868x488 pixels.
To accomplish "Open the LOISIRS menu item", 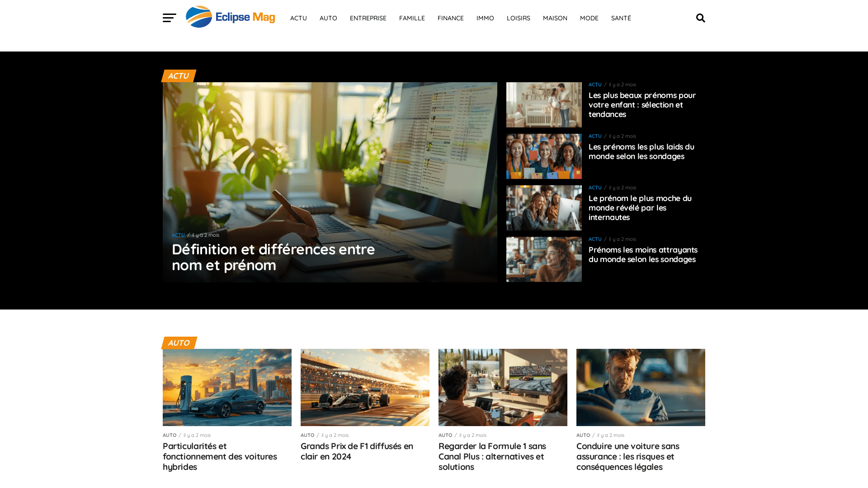I will tap(518, 18).
